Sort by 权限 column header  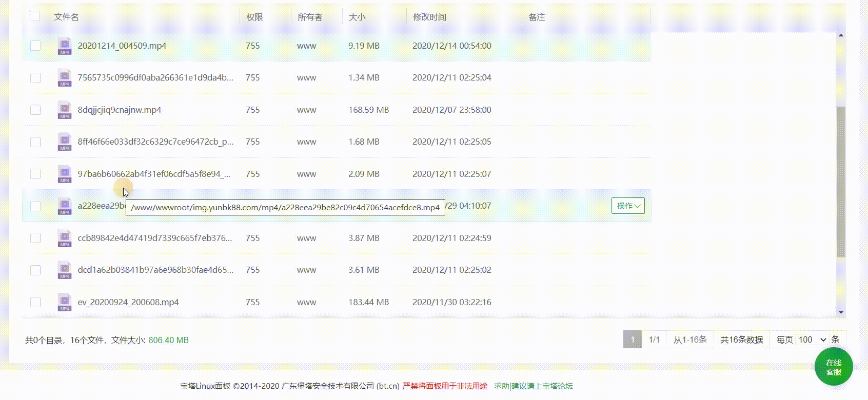click(x=254, y=17)
